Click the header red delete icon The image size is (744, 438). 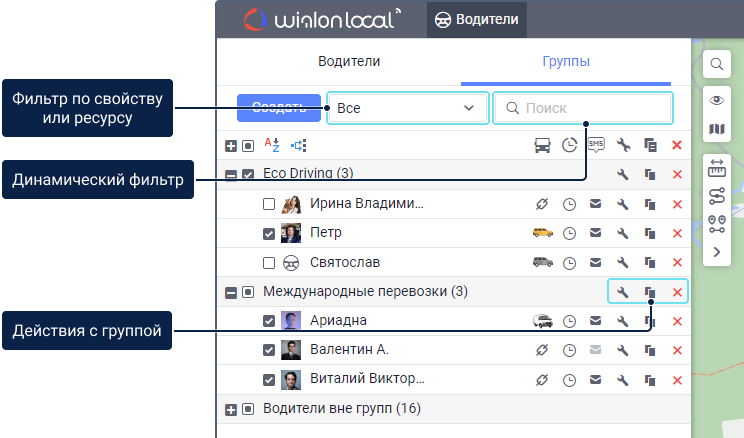(x=677, y=145)
